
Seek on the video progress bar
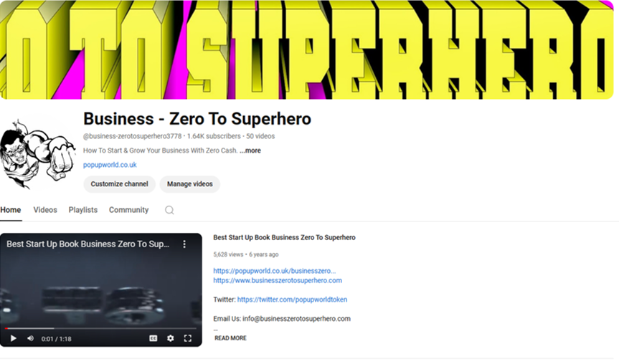100,328
